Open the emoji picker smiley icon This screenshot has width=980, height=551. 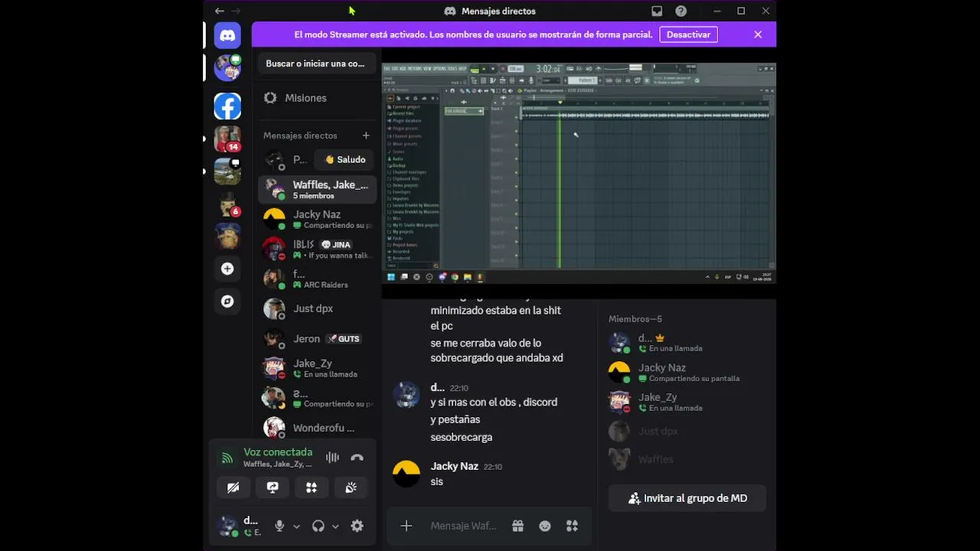pos(545,526)
